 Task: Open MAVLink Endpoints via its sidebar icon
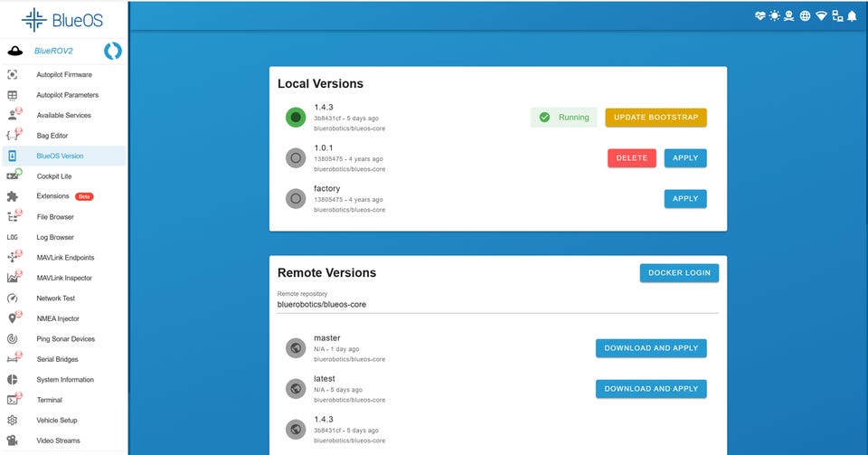14,256
